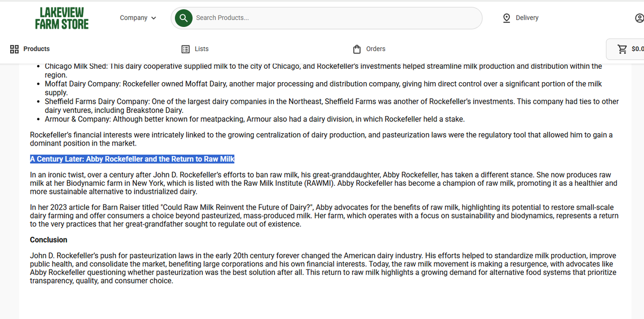Click the chevron next to Company

[x=154, y=18]
